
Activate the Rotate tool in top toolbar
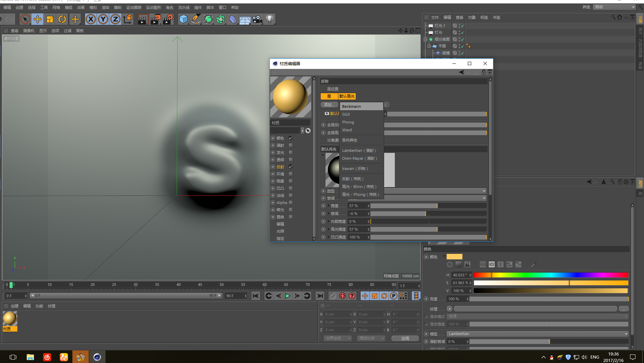(x=62, y=19)
